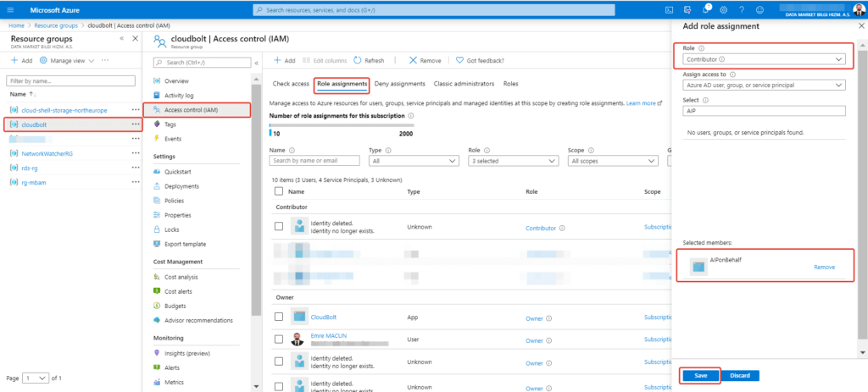Collapse the Resource groups pane with the double chevron
This screenshot has width=868, height=392.
click(121, 39)
